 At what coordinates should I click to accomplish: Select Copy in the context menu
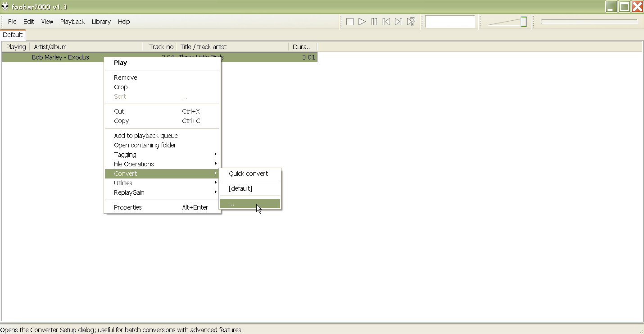163,121
